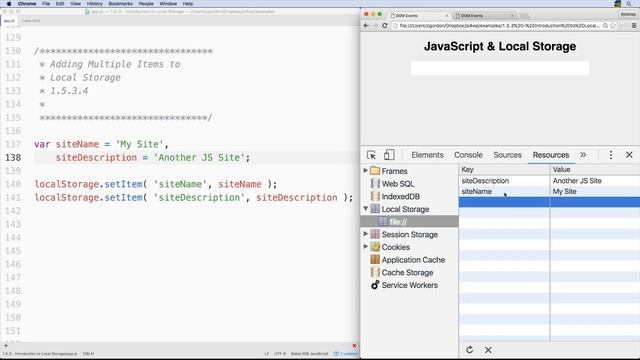This screenshot has width=640, height=360.
Task: Select the siteDescription key cell
Action: tap(504, 180)
